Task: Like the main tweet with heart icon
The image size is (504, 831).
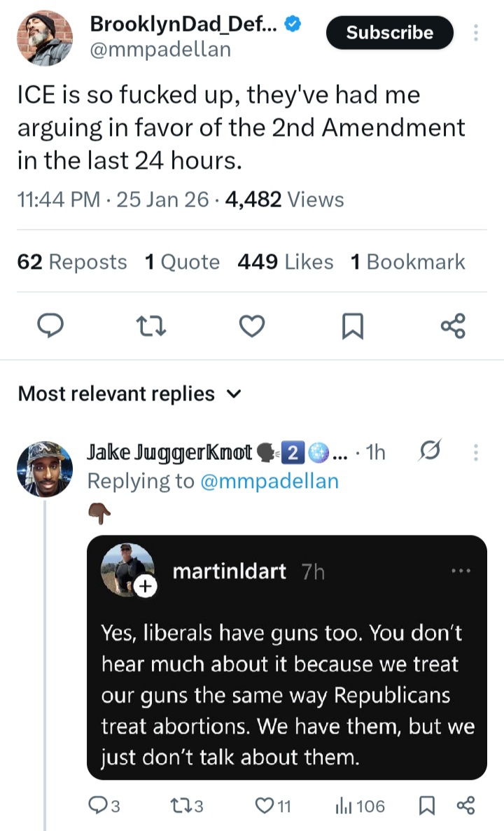Action: click(253, 326)
